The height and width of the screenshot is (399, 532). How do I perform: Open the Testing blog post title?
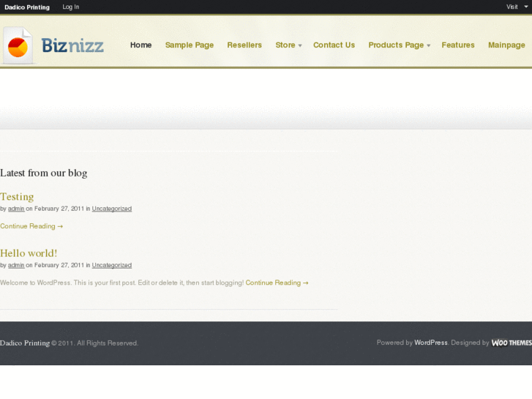coord(17,197)
